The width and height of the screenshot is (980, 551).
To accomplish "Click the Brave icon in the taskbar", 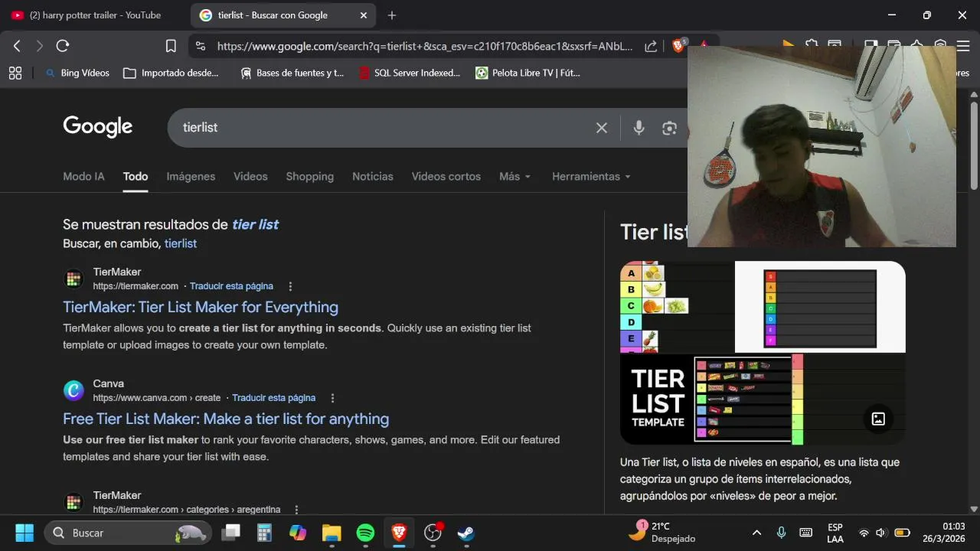I will click(399, 533).
